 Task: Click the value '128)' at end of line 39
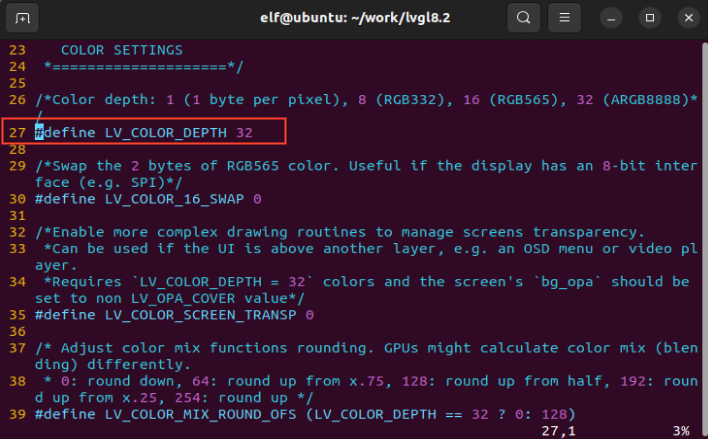pyautogui.click(x=559, y=415)
